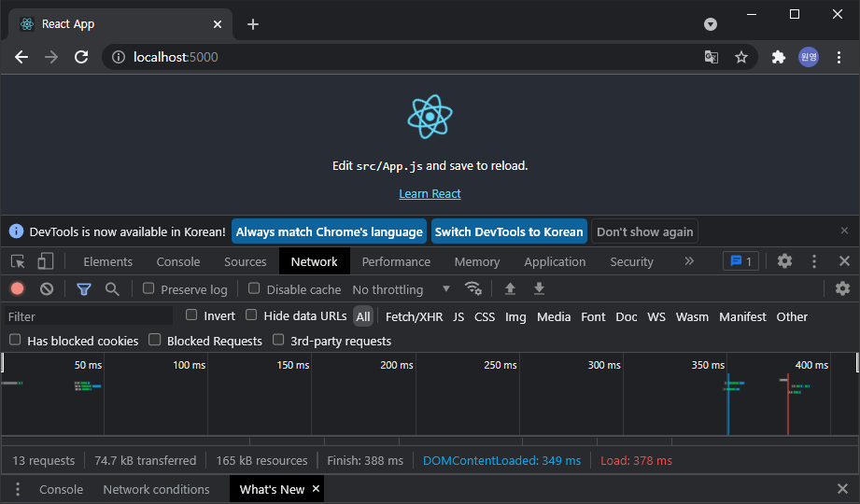Export HAR file with download arrow
860x504 pixels.
tap(539, 288)
